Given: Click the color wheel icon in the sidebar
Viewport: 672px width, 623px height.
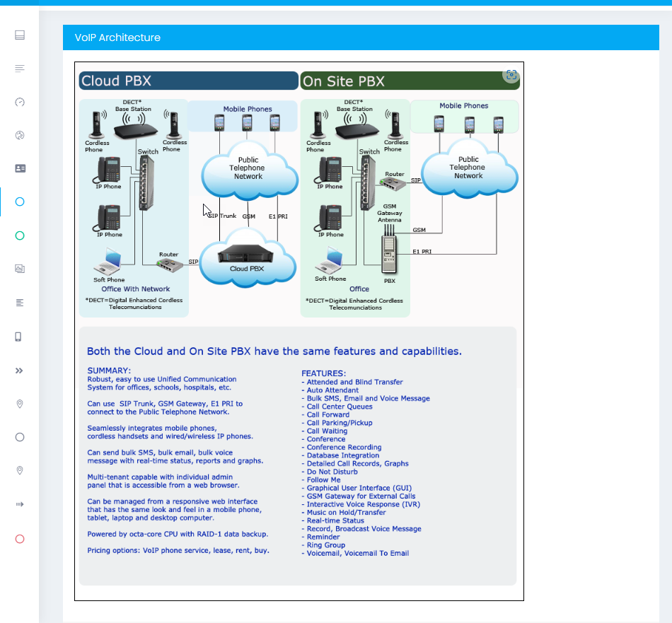Looking at the screenshot, I should (x=19, y=136).
